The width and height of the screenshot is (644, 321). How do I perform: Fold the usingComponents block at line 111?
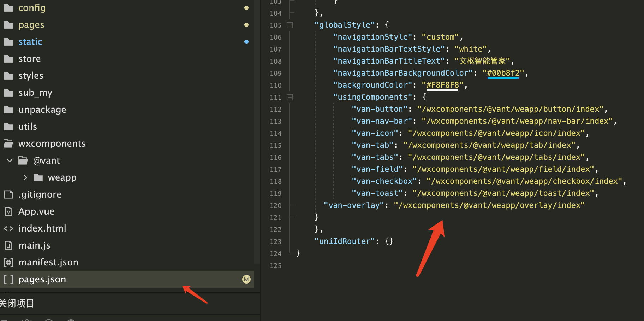tap(290, 97)
